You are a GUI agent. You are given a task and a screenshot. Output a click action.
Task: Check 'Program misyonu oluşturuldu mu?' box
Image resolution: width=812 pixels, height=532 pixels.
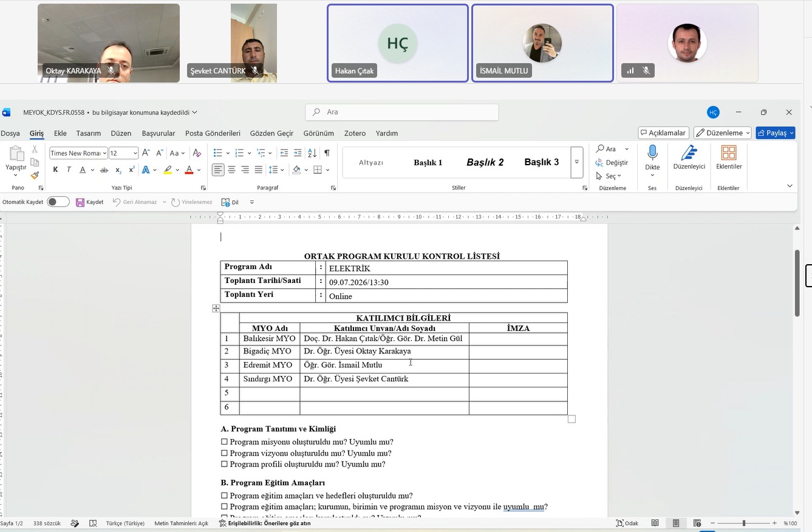click(x=224, y=442)
